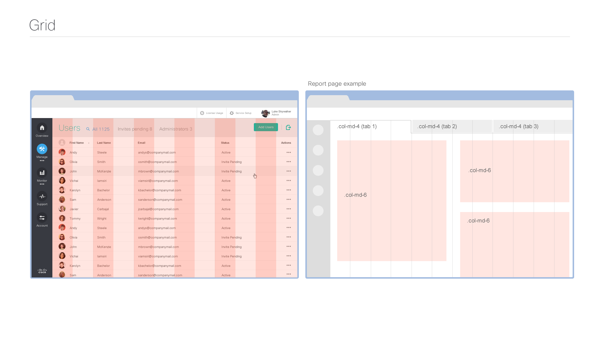Click the License Usage icon
This screenshot has height=364, width=600.
point(202,113)
